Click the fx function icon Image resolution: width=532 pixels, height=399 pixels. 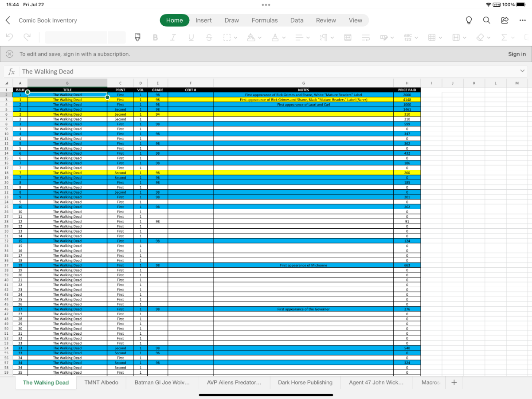coord(12,71)
